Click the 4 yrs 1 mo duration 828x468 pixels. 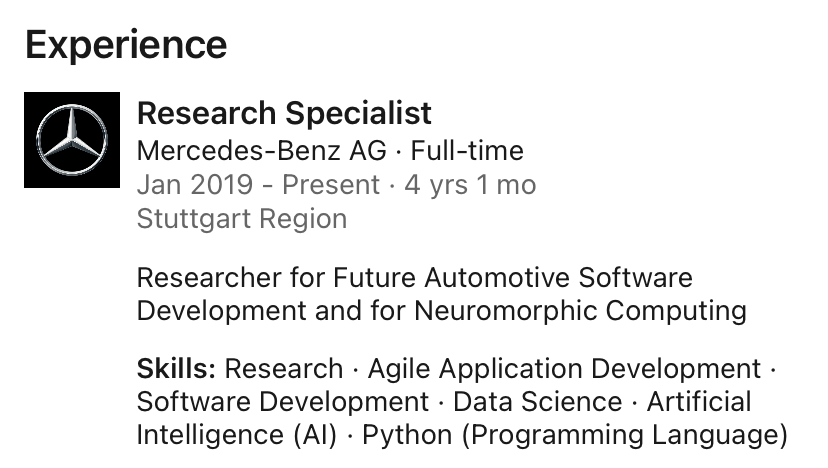(x=470, y=185)
